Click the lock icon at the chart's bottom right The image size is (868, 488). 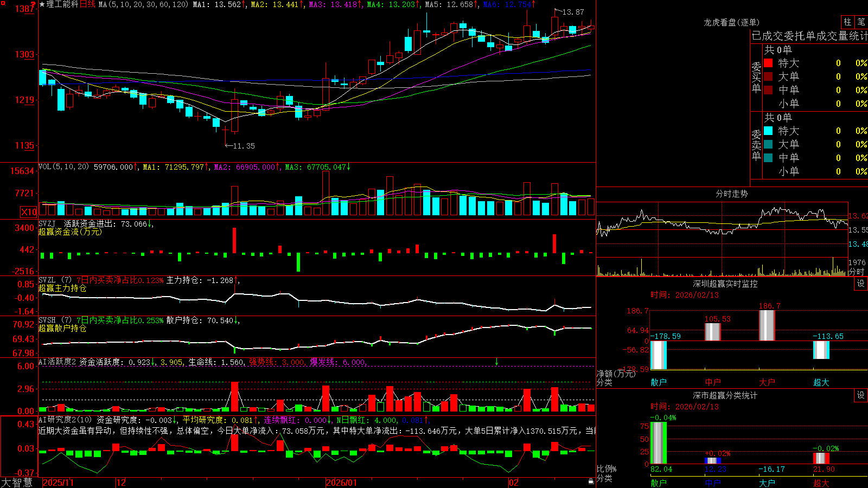pyautogui.click(x=591, y=481)
